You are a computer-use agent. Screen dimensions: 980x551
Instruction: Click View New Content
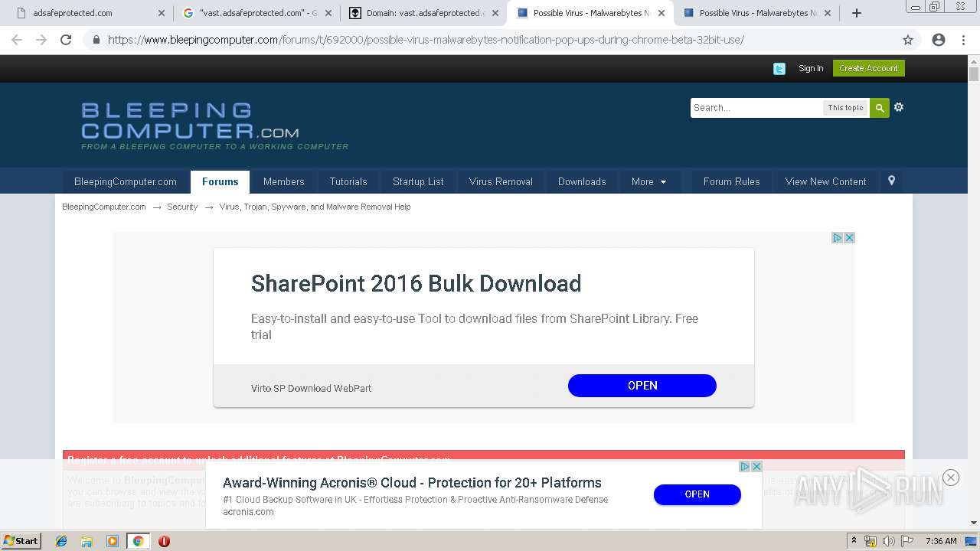[x=825, y=181]
